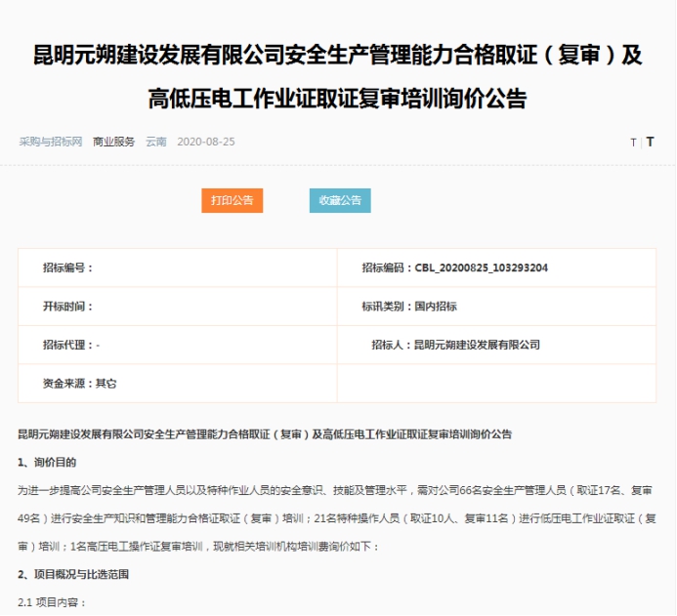Click the 1、询价目的 section heading

[x=47, y=462]
